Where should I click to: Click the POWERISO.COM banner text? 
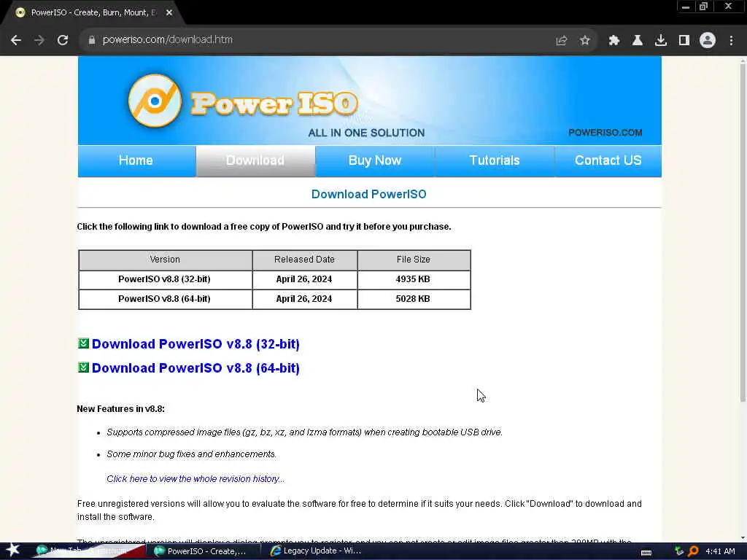605,133
